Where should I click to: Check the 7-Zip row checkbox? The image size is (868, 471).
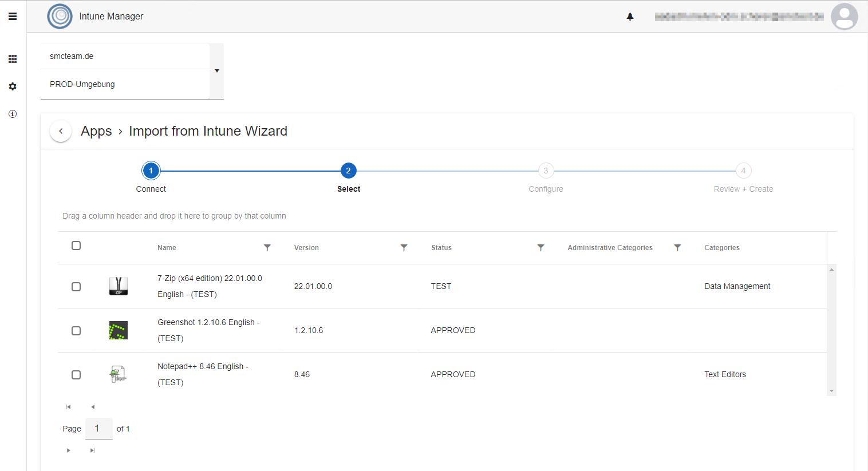(76, 287)
